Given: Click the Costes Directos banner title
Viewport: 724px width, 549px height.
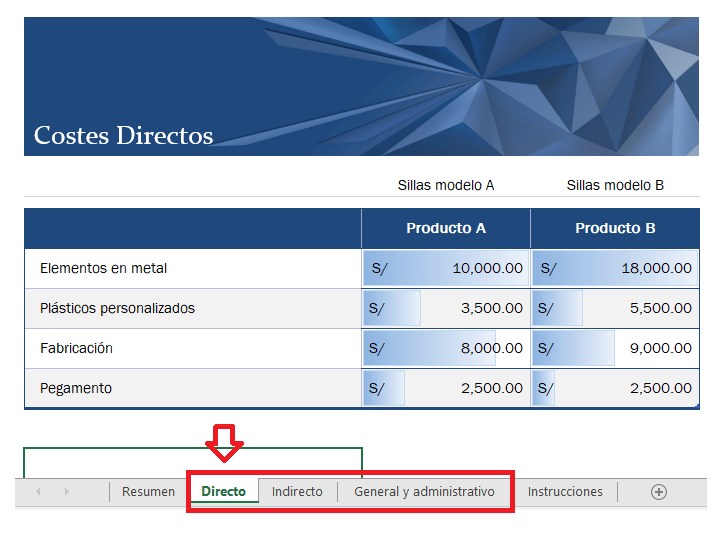Looking at the screenshot, I should pos(124,136).
